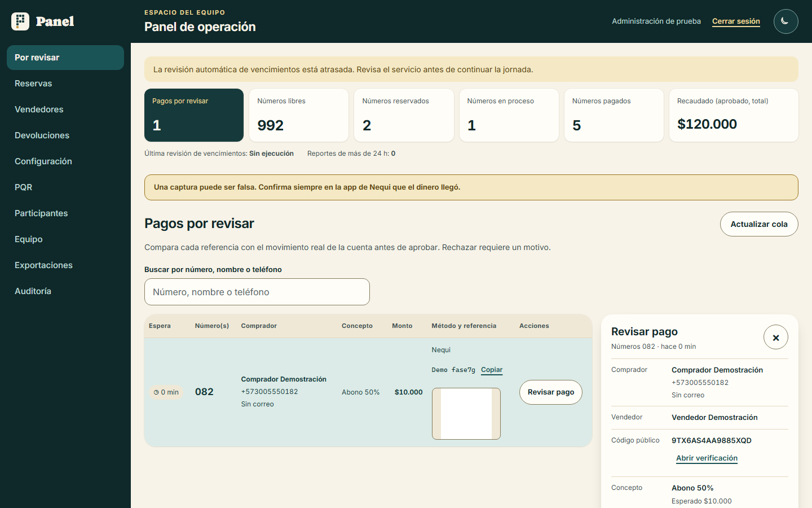Open the payment proof thumbnail for 082
Image resolution: width=812 pixels, height=508 pixels.
click(x=466, y=414)
